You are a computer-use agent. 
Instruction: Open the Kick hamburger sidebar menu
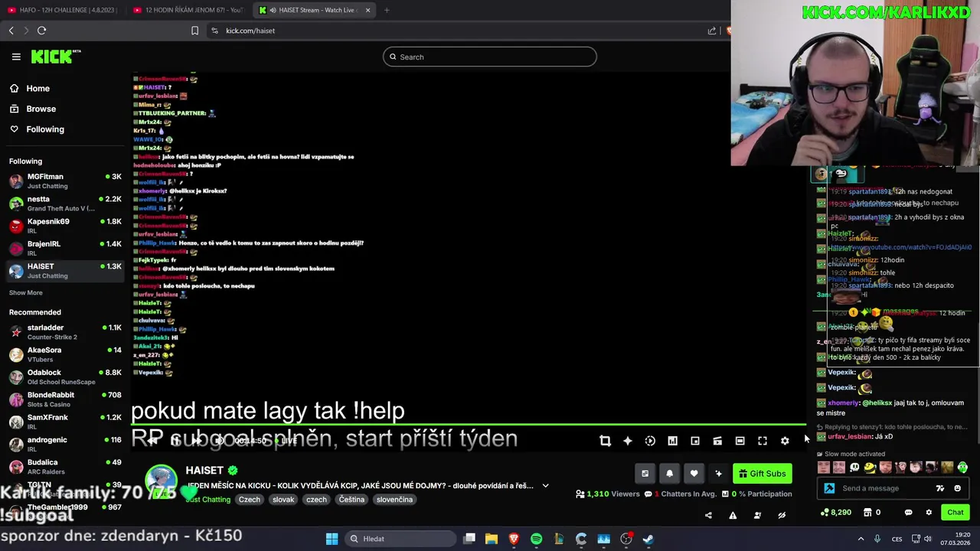(x=16, y=57)
